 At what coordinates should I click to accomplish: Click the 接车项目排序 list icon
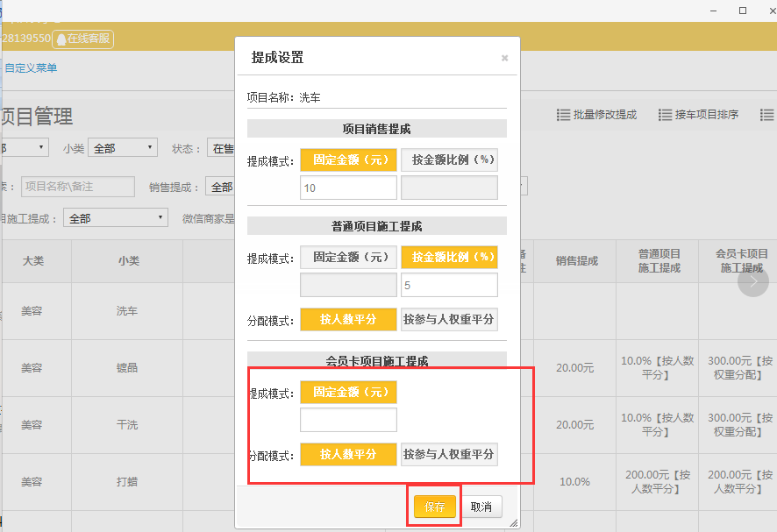pos(666,115)
